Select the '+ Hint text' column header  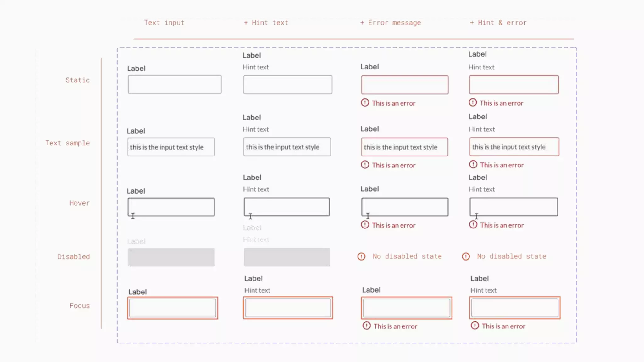tap(266, 23)
